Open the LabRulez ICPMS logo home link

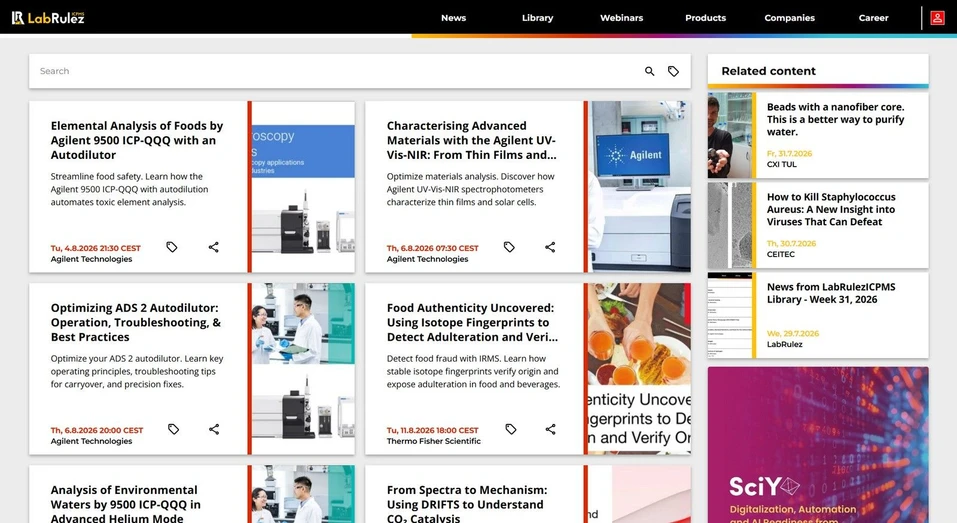[x=48, y=18]
